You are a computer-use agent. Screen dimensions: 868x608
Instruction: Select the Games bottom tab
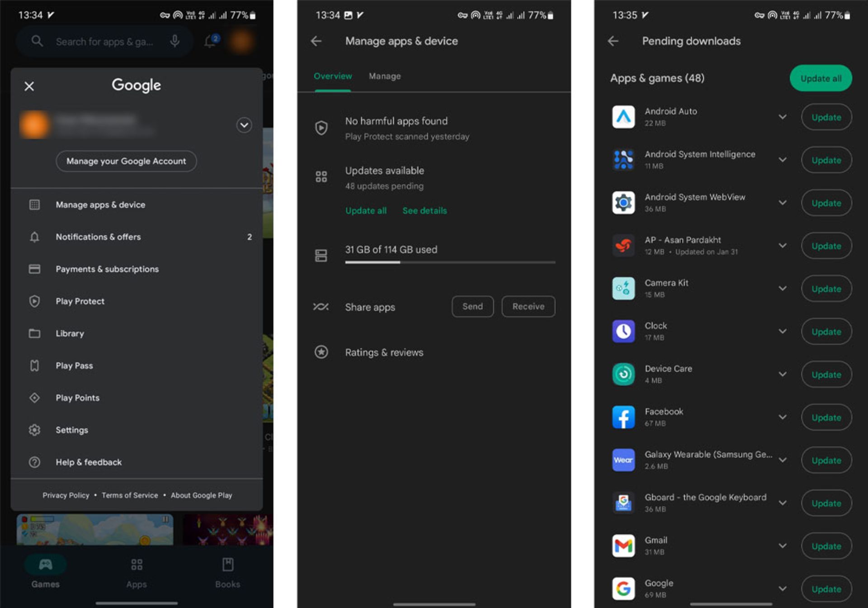pyautogui.click(x=45, y=573)
